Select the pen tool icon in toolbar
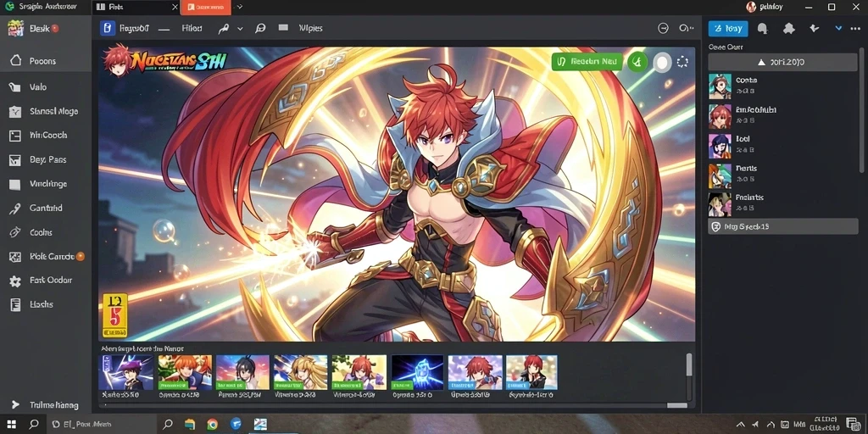 (224, 29)
